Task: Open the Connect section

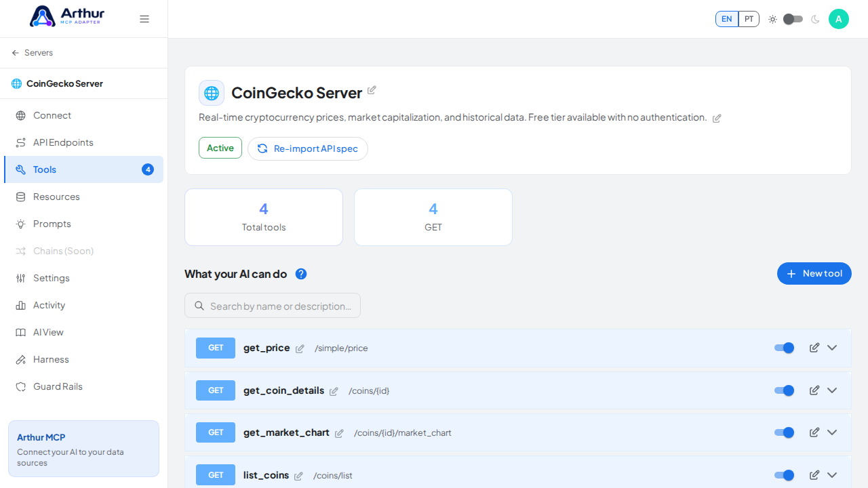Action: point(84,115)
